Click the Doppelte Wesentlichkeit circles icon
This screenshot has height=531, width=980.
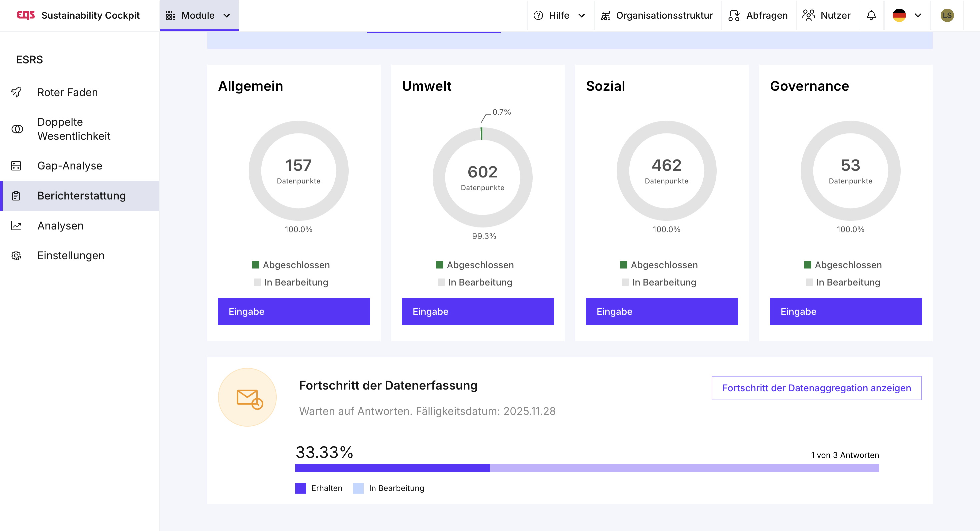17,129
